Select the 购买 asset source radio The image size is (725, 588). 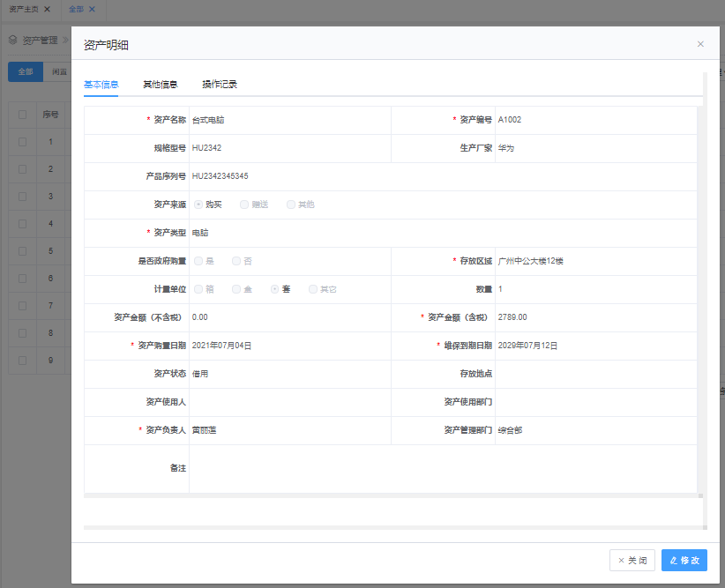point(198,205)
